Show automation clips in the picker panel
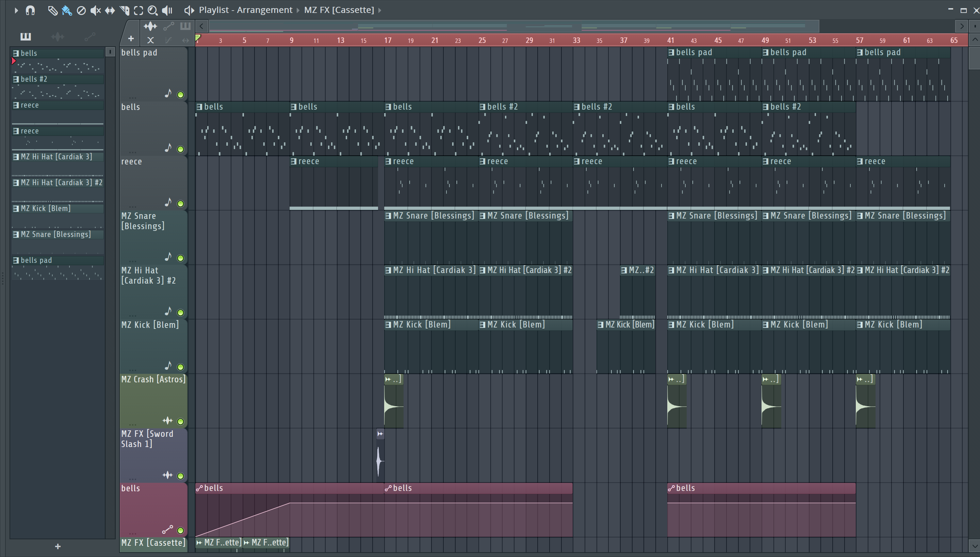Viewport: 980px width, 557px height. (x=90, y=37)
